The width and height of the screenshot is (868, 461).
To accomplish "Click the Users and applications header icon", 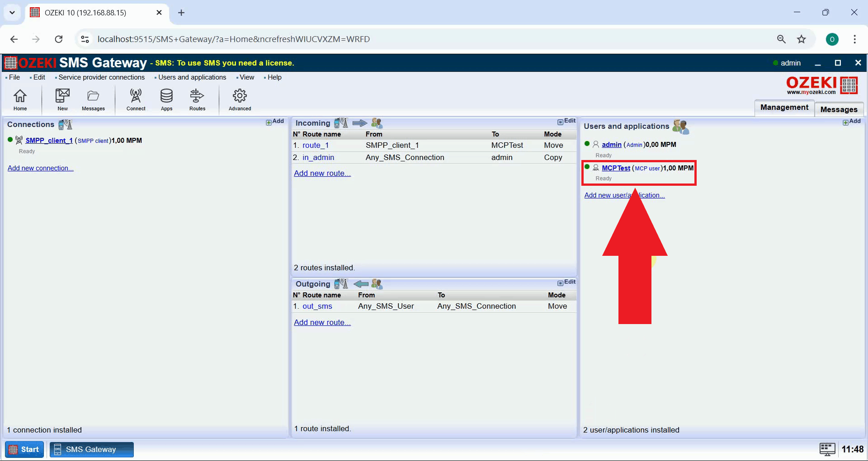I will click(x=680, y=127).
